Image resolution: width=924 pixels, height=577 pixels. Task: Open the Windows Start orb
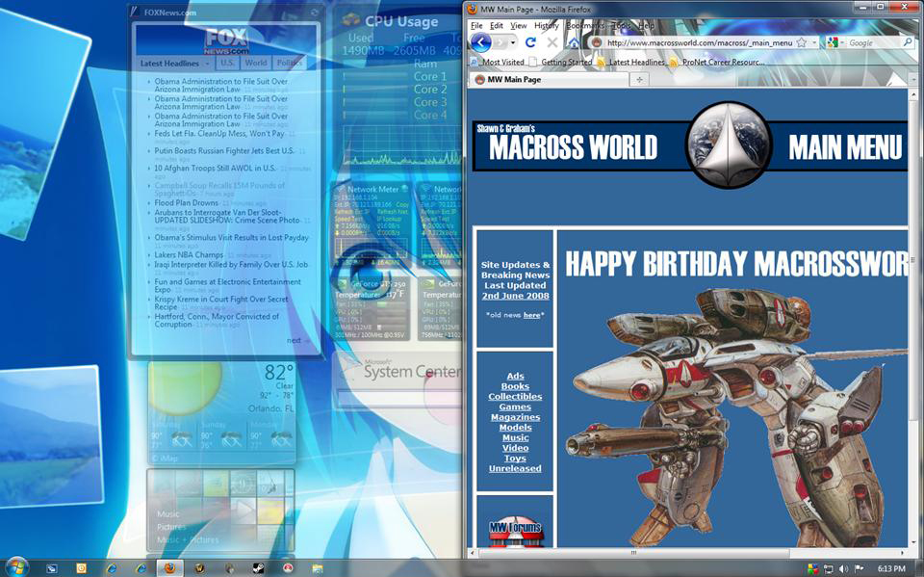(16, 567)
